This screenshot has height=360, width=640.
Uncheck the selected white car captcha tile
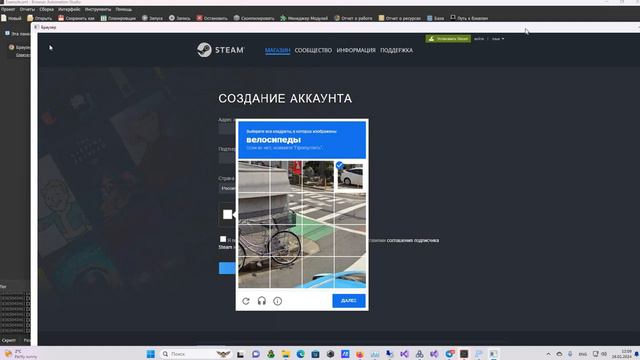[x=350, y=176]
